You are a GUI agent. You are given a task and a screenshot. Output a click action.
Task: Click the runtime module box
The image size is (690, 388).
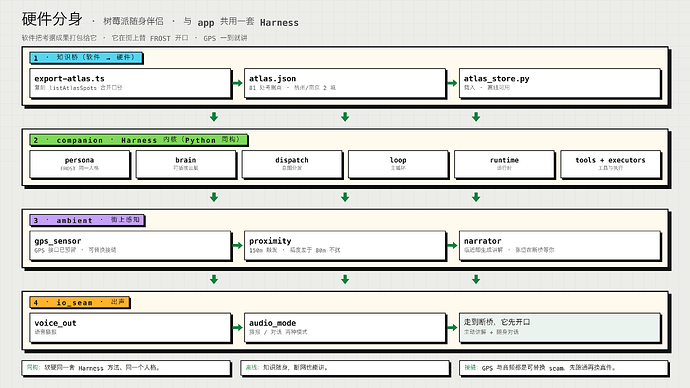(x=504, y=165)
